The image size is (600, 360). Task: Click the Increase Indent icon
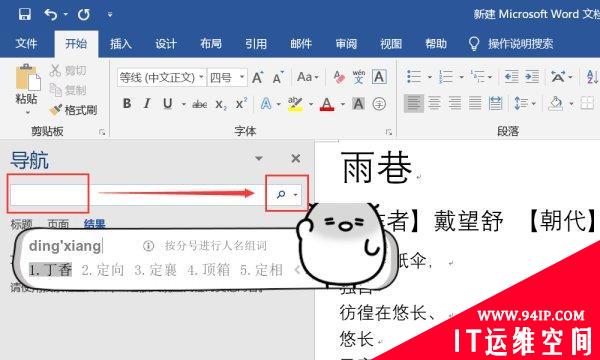(x=532, y=77)
